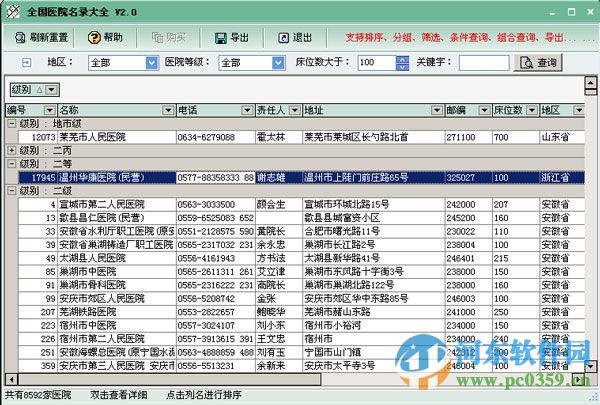The image size is (600, 405).
Task: Select row 巢湖市中医院
Action: 302,271
